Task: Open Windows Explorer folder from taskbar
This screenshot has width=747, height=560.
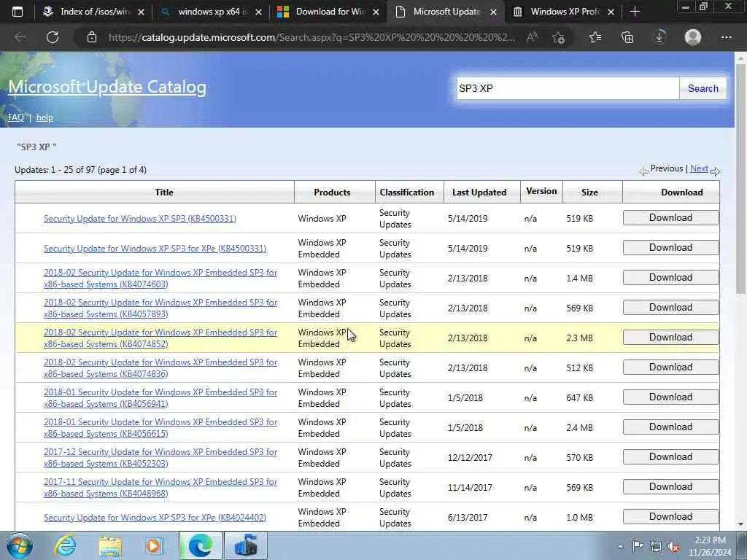Action: [x=110, y=545]
